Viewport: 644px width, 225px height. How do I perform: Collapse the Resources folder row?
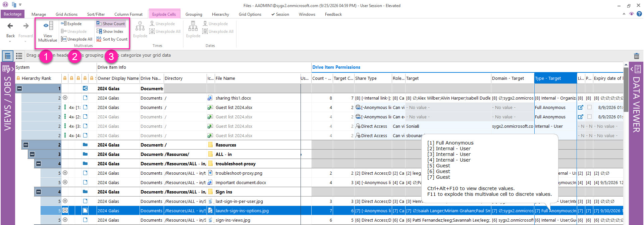(x=26, y=145)
